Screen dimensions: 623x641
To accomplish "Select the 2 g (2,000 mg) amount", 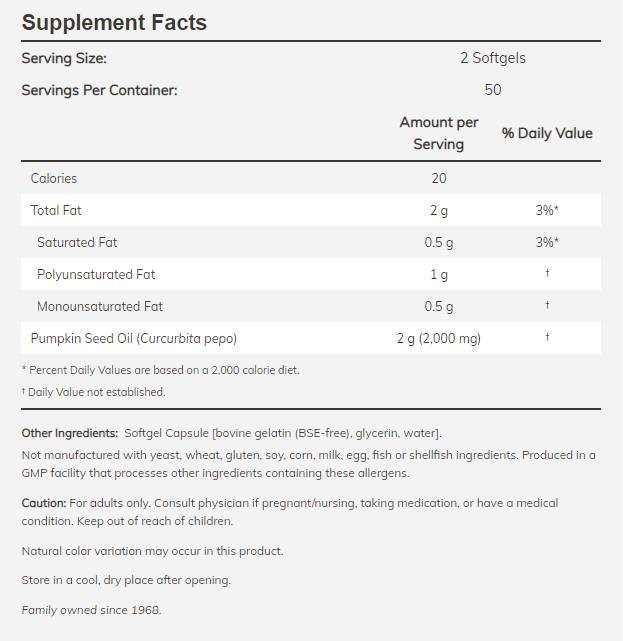I will click(x=439, y=338).
